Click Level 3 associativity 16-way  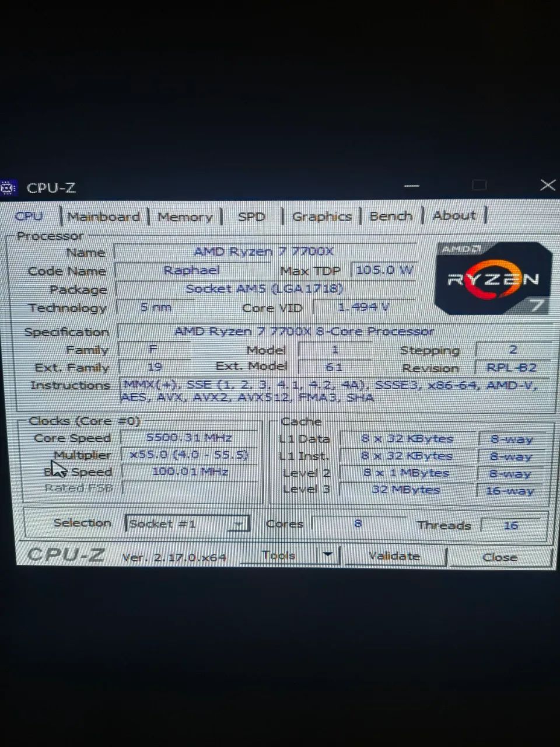tap(510, 491)
